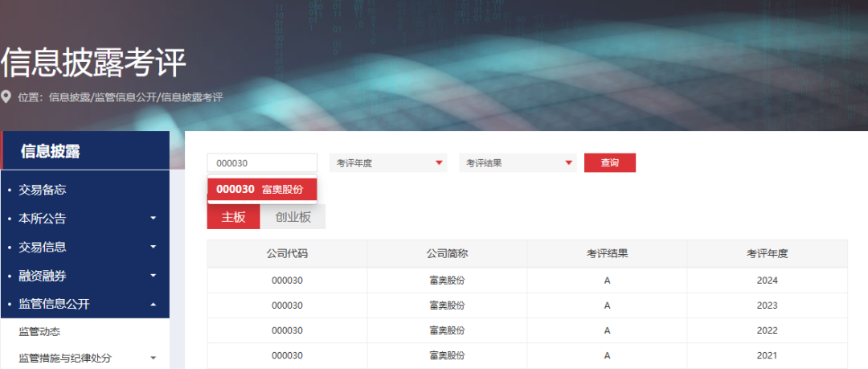Expand the 本所公告 arrow
This screenshot has height=369, width=868.
(154, 219)
